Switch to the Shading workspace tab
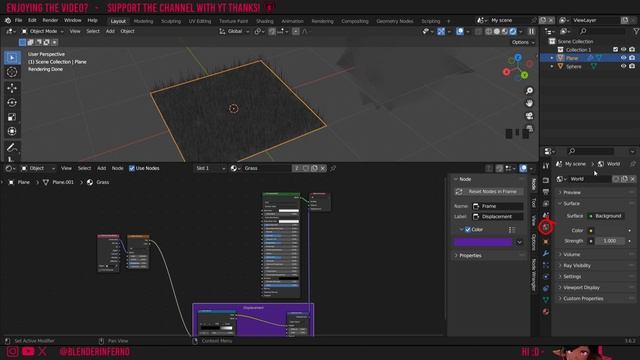This screenshot has height=360, width=640. point(264,21)
